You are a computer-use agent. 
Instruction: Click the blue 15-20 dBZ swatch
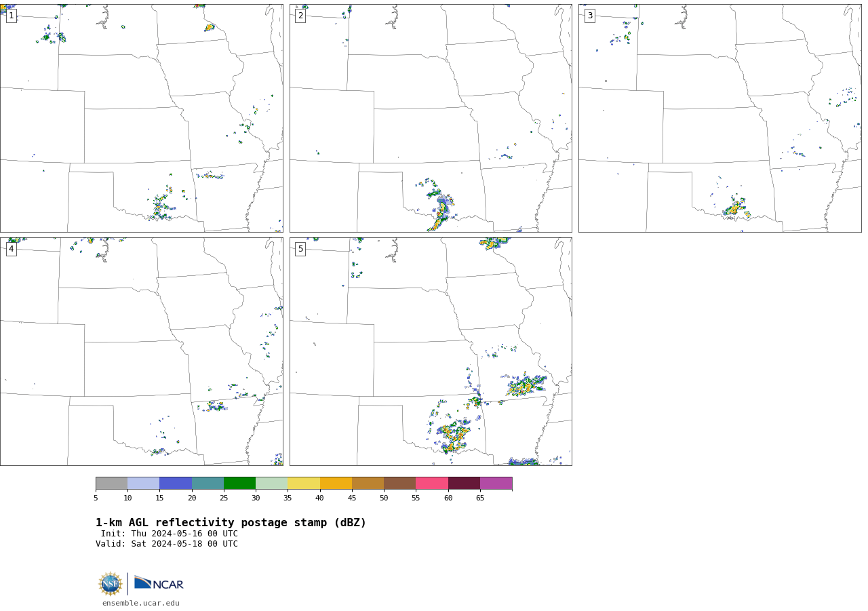pos(176,484)
